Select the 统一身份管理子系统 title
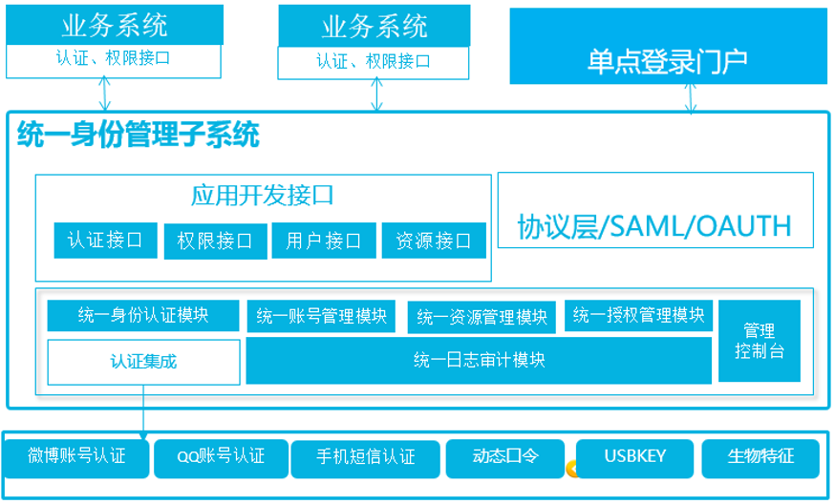Image resolution: width=835 pixels, height=504 pixels. [x=138, y=135]
